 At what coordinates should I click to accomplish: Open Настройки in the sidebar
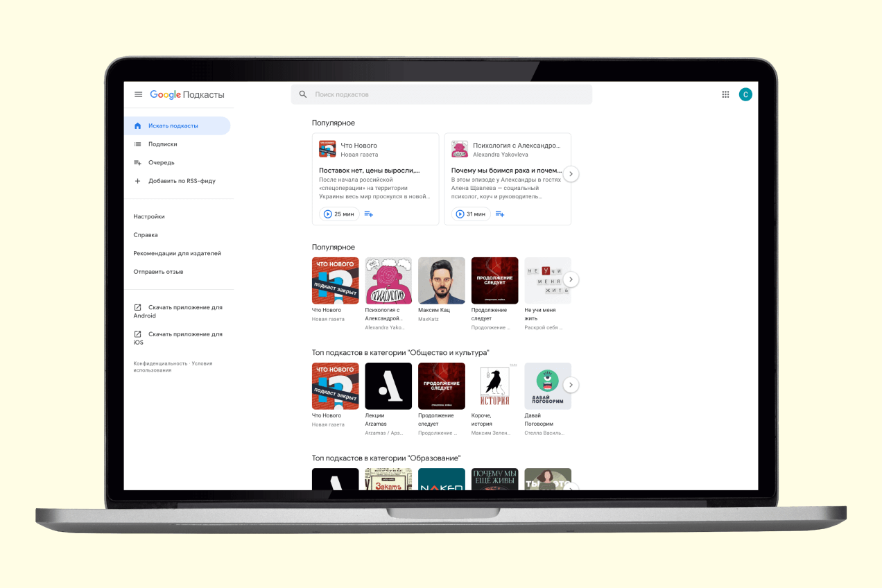point(149,216)
